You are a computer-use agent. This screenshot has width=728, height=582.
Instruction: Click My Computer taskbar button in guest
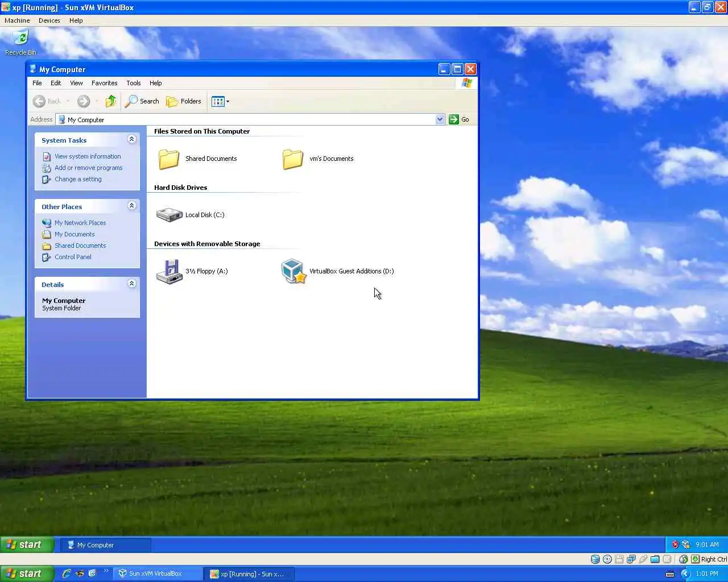pyautogui.click(x=106, y=545)
